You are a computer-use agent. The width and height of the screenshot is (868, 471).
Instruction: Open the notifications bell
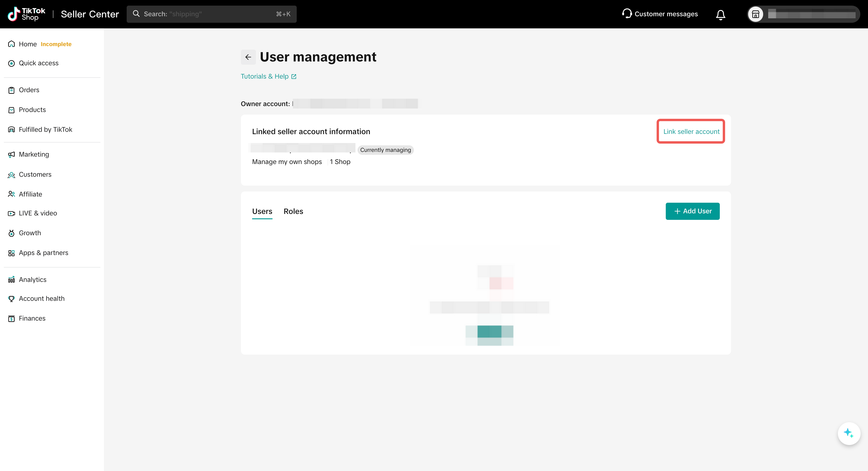(x=720, y=14)
